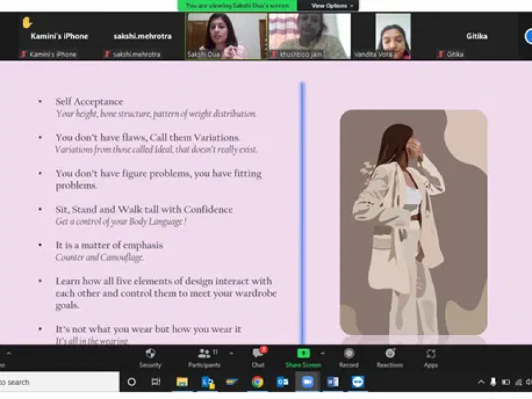Open the Participants panel
This screenshot has width=532, height=399.
(x=204, y=358)
